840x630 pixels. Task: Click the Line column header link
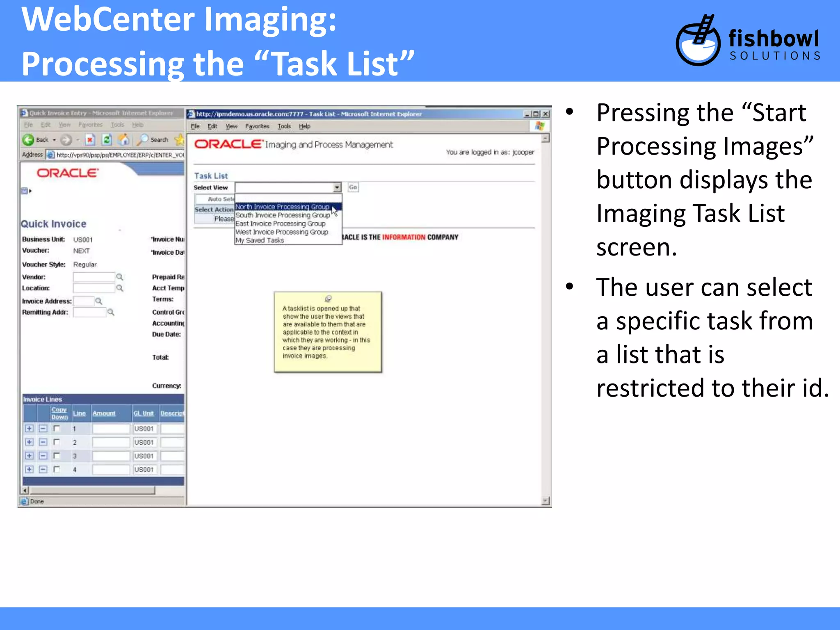pos(79,413)
